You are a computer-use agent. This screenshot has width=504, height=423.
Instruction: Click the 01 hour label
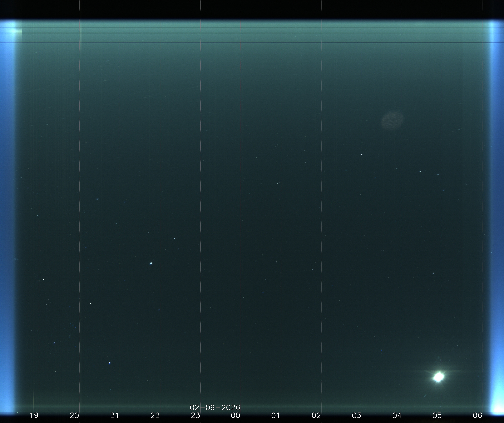(x=276, y=415)
